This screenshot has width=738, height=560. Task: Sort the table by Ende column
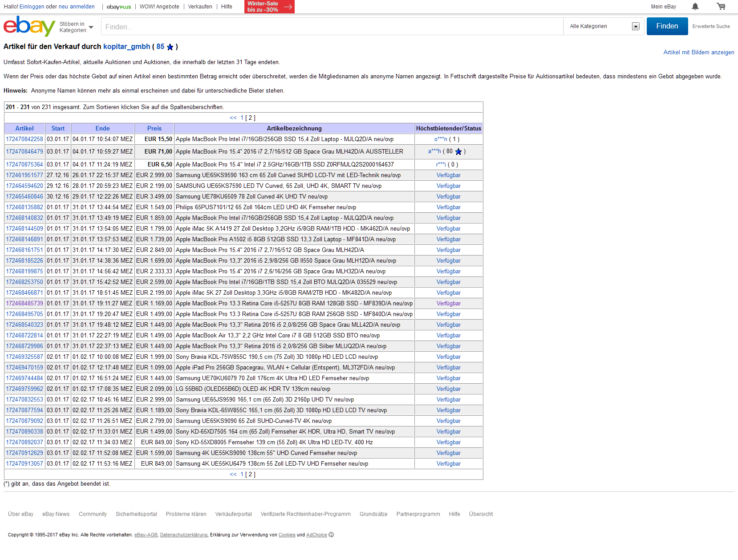[x=102, y=128]
